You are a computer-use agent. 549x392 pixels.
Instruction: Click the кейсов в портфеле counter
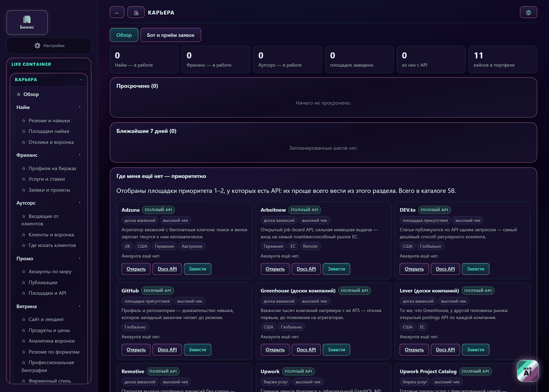503,60
